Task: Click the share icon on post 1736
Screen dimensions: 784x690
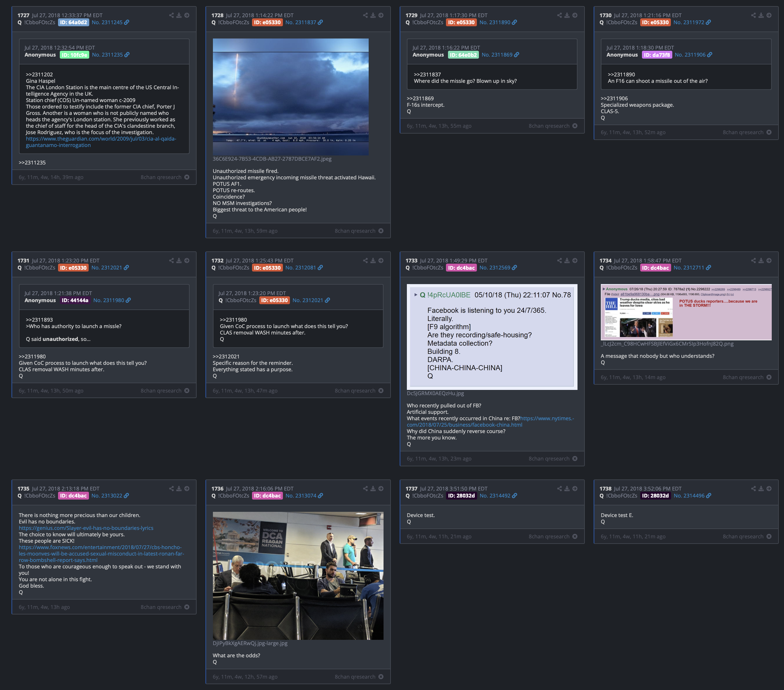Action: tap(365, 489)
